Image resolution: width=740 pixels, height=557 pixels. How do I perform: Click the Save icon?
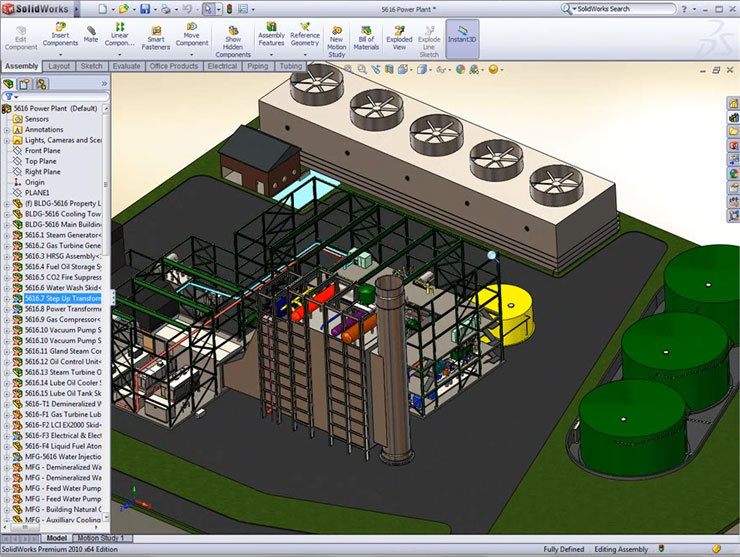pos(145,8)
